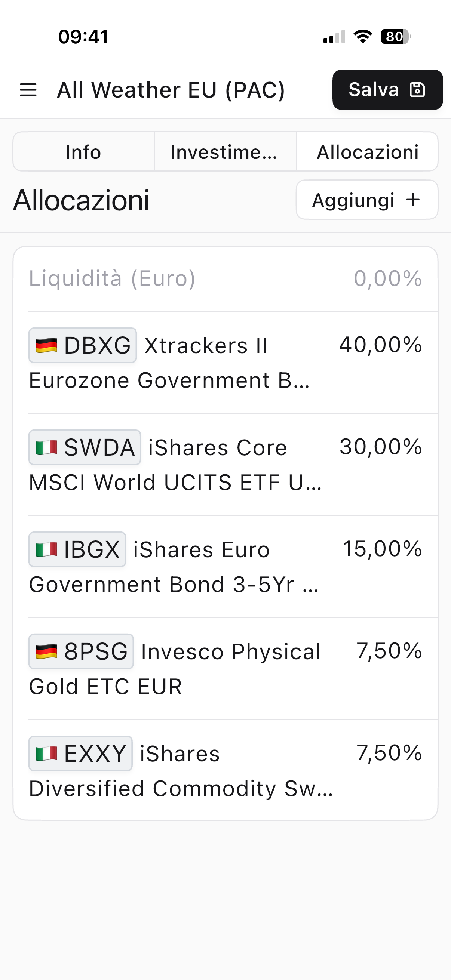The height and width of the screenshot is (980, 451).
Task: Tap the German flag on DBXG badge
Action: click(46, 345)
